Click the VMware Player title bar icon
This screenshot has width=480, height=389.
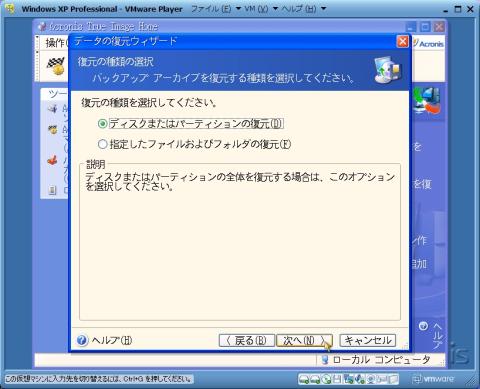click(x=10, y=9)
